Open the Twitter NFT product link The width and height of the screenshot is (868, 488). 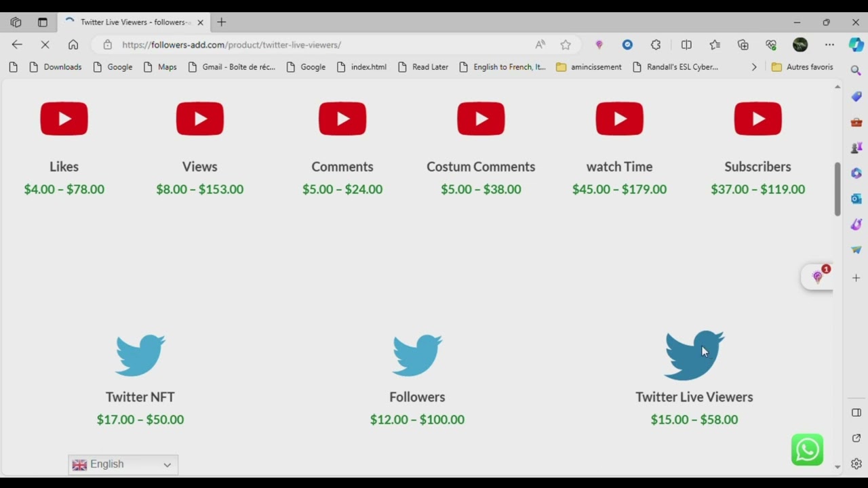pos(140,397)
